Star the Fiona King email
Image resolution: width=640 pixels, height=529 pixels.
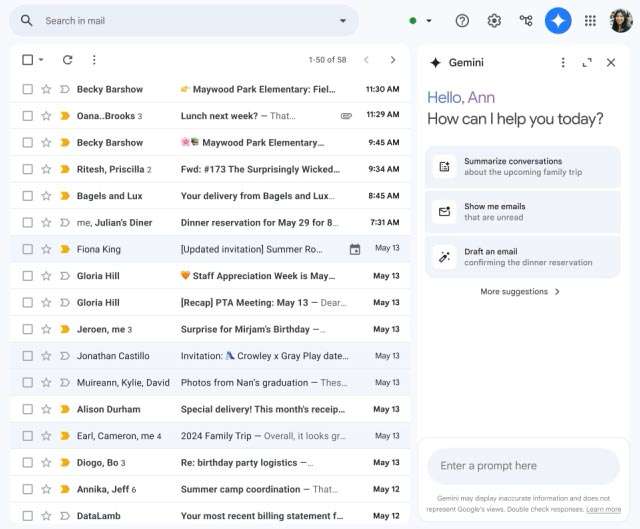point(46,249)
